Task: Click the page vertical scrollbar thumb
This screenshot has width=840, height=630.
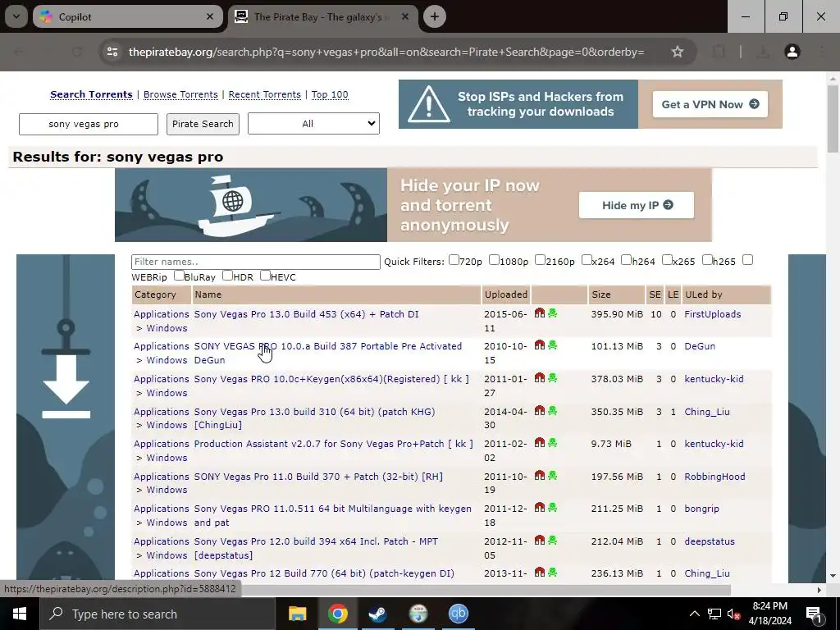Action: coord(833,118)
